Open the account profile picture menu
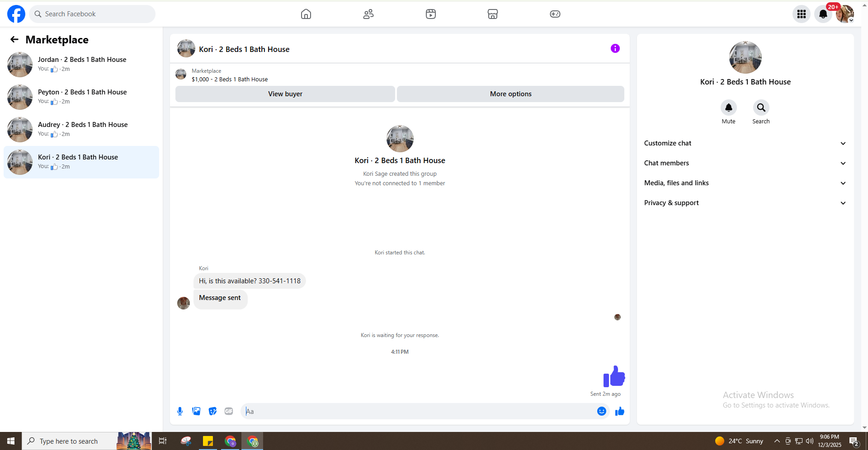The height and width of the screenshot is (450, 868). [844, 14]
